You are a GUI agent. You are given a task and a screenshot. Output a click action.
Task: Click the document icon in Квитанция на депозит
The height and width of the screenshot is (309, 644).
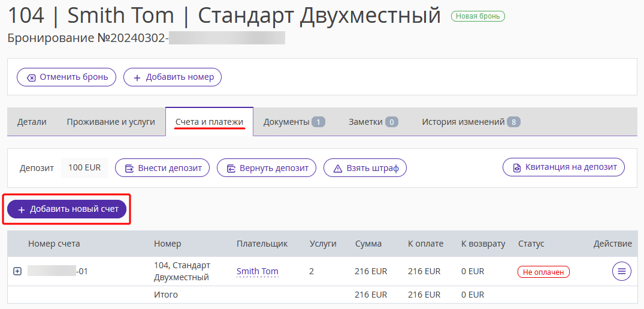click(517, 168)
